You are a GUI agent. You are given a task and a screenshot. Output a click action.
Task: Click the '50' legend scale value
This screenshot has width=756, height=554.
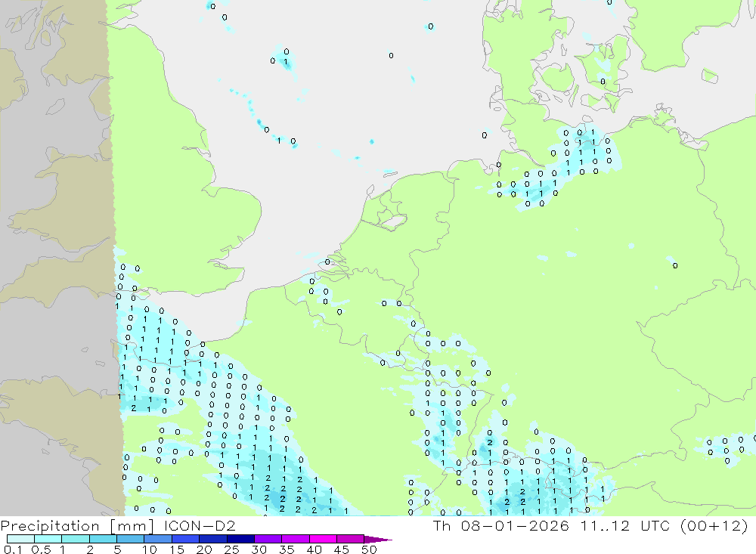(x=369, y=549)
